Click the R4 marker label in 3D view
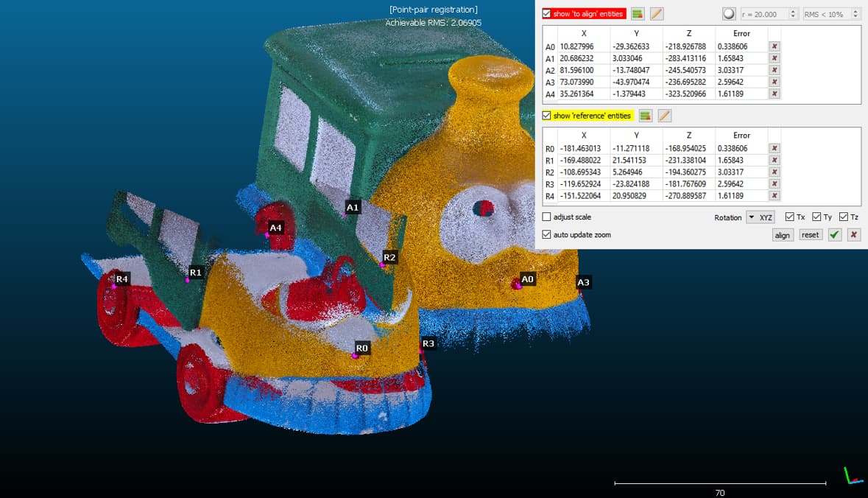868x498 pixels. point(121,279)
